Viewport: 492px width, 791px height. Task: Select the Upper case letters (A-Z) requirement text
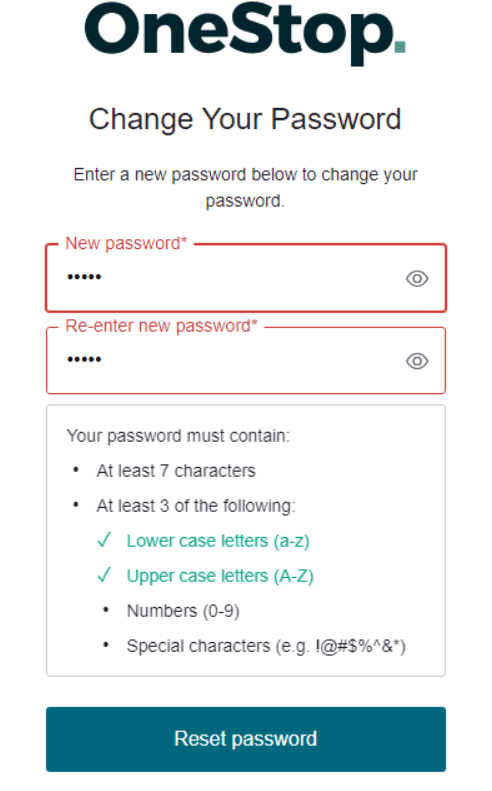(x=220, y=576)
